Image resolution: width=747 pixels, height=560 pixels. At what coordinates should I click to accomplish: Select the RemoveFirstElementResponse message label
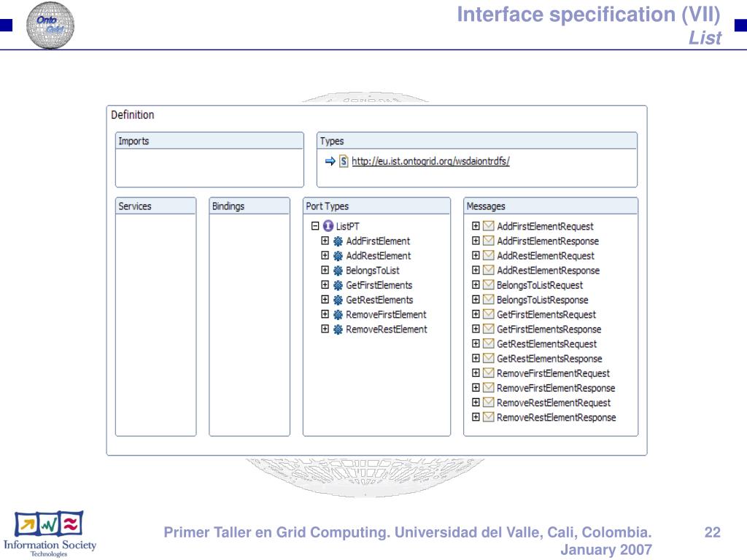tap(556, 388)
